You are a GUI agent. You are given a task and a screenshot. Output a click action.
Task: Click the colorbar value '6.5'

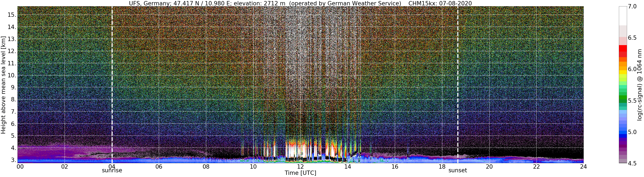coord(632,38)
